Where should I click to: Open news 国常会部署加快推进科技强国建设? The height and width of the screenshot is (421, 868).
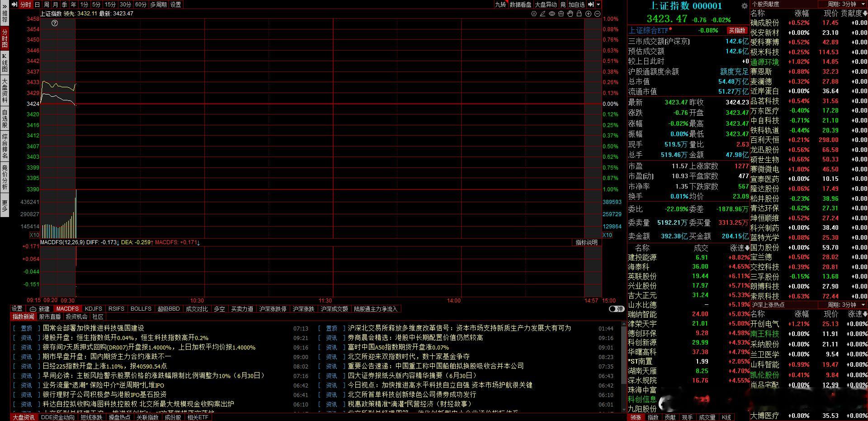[93, 328]
